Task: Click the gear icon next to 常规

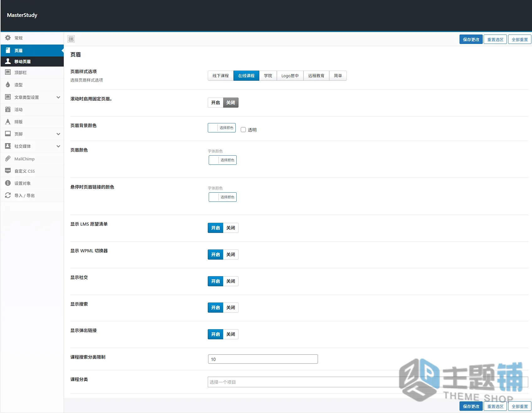Action: 8,38
